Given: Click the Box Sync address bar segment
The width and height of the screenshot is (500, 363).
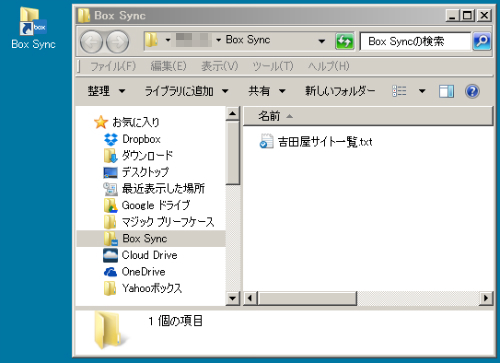Looking at the screenshot, I should click(x=248, y=40).
